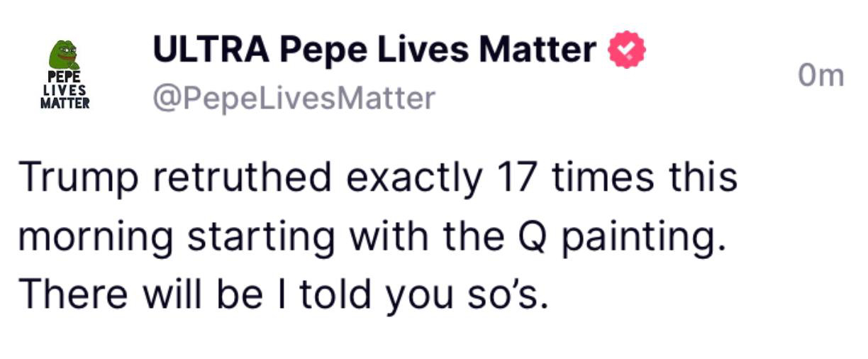Click the checkmark inside the verified badge
This screenshot has height=359, width=868.
(x=627, y=50)
